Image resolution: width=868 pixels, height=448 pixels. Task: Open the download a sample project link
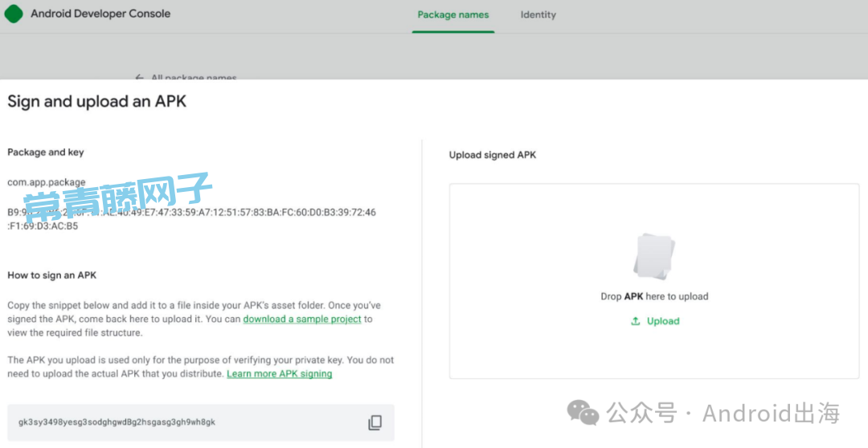302,319
